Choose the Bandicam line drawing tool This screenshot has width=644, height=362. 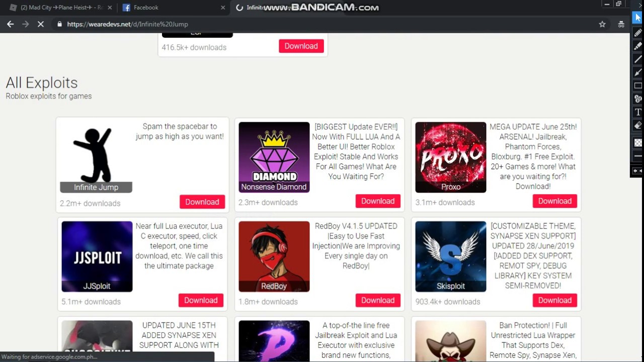point(638,59)
